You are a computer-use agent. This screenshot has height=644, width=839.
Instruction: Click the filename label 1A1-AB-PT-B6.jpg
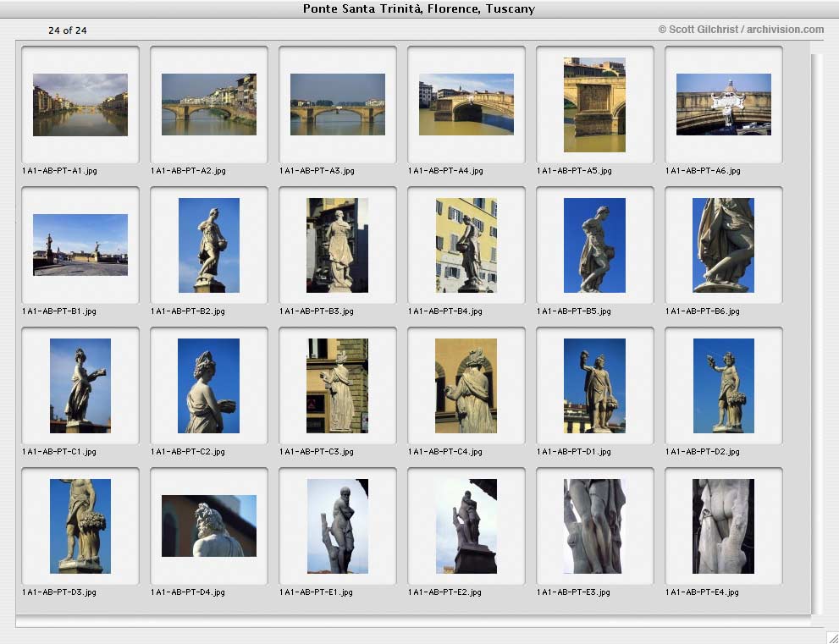coord(703,311)
